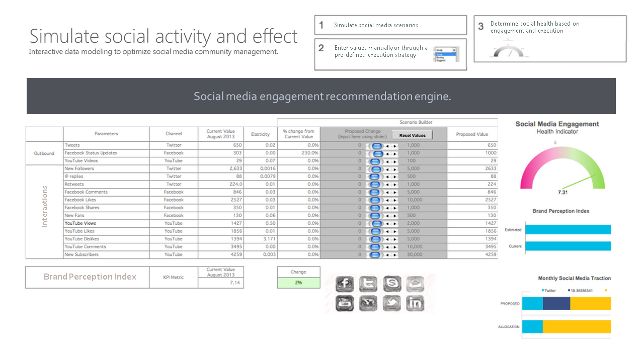Click the email envelope sketch icon

click(415, 284)
